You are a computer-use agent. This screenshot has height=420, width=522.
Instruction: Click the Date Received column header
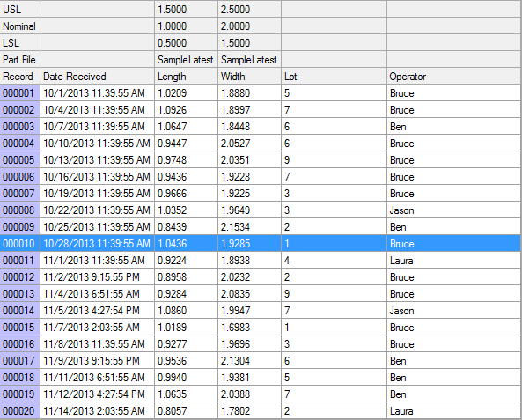[x=97, y=77]
